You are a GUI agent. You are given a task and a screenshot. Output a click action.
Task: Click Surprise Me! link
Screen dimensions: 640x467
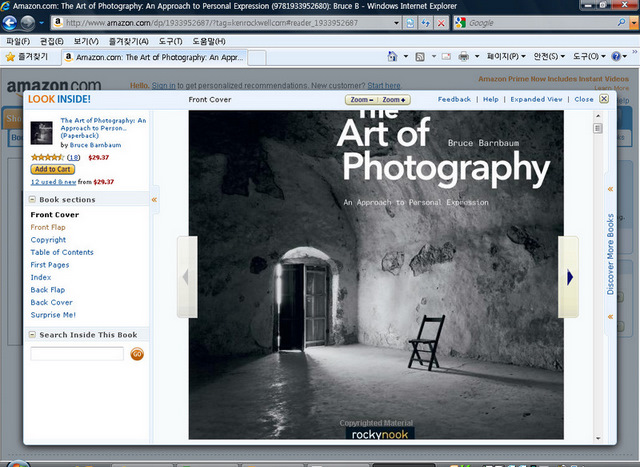53,315
